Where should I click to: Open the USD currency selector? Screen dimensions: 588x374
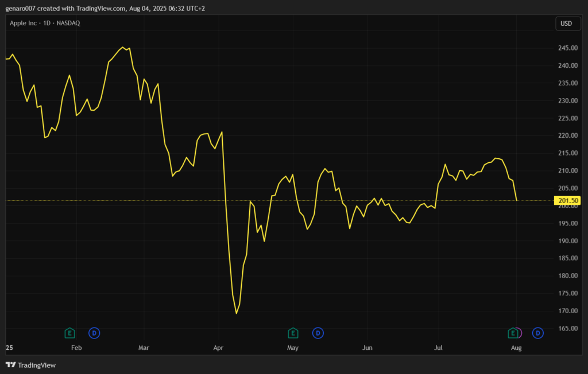click(x=566, y=24)
